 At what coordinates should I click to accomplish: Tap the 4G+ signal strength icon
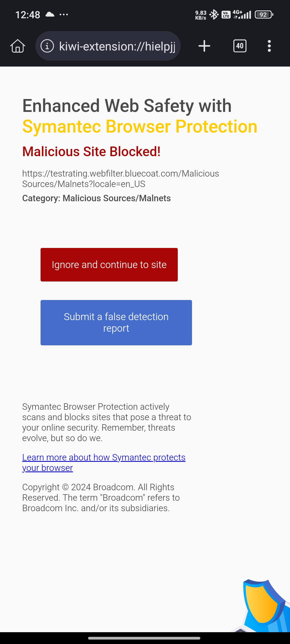pos(242,14)
